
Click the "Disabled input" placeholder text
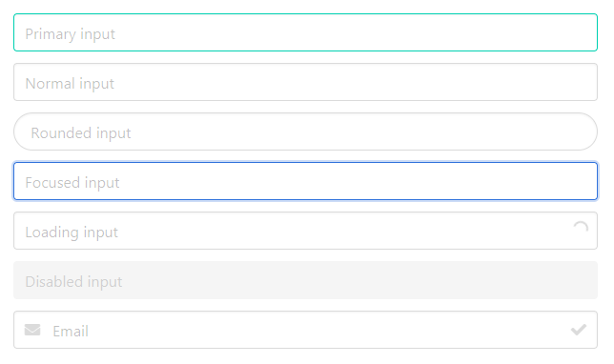tap(73, 282)
